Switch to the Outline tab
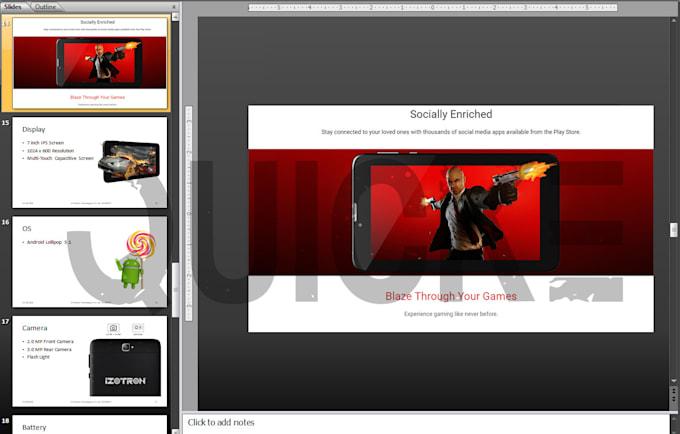 click(x=46, y=7)
